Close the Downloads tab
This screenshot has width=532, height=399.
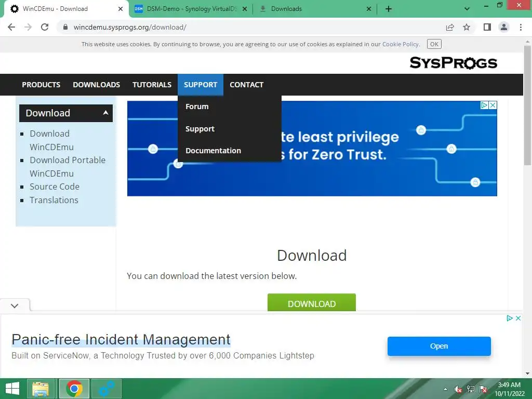click(369, 9)
